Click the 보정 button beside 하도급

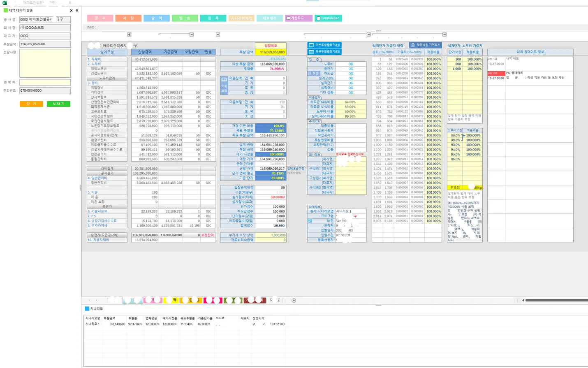coord(313,73)
